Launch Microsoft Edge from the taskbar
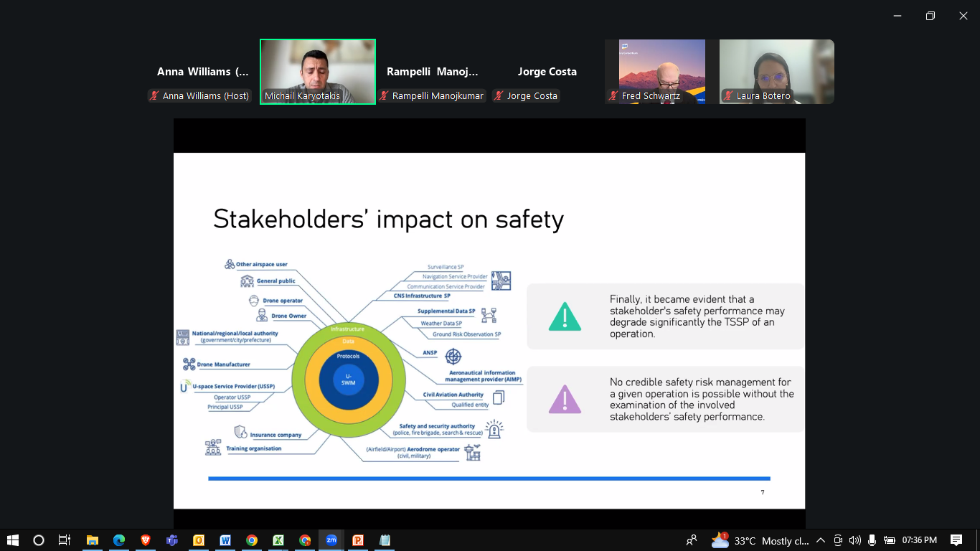The height and width of the screenshot is (551, 980). click(x=118, y=540)
